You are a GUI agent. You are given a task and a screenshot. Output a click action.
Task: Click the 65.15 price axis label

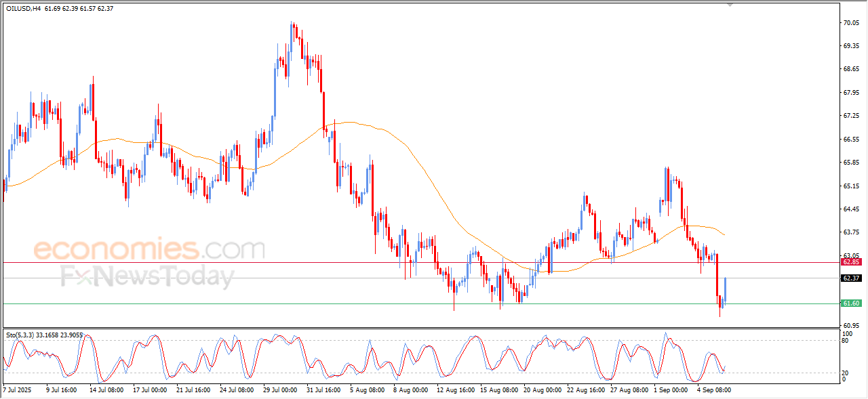click(852, 186)
